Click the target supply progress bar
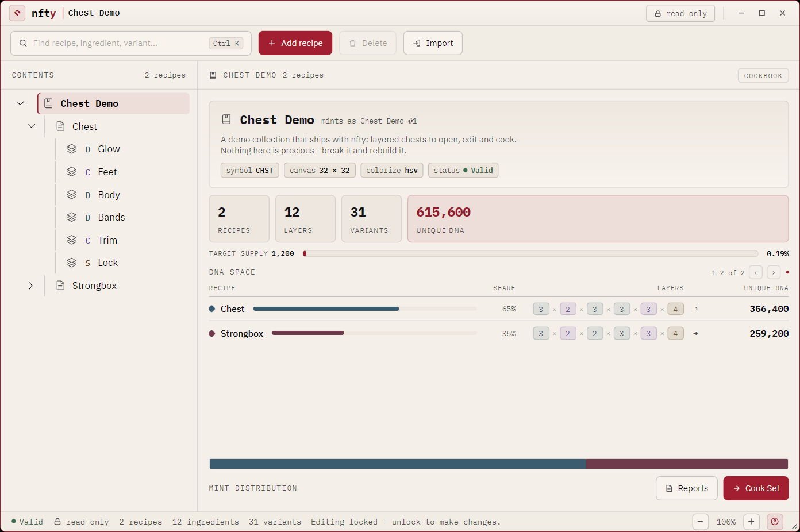Screen dimensions: 800x532 530,253
